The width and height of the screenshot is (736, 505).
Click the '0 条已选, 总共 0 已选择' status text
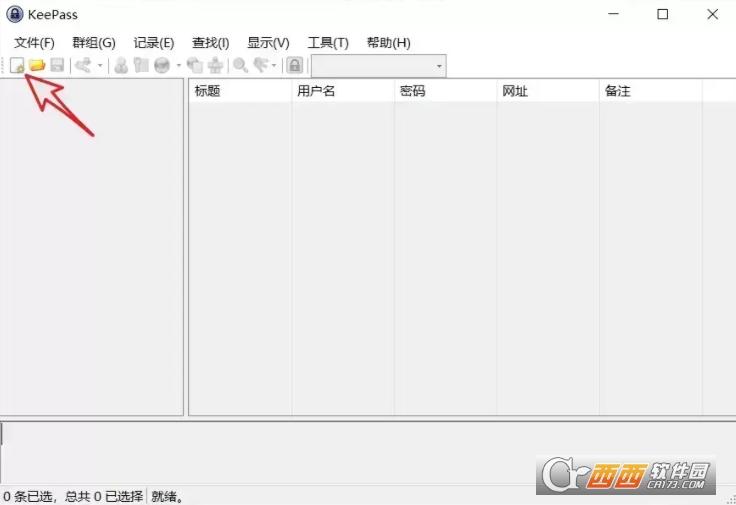73,496
